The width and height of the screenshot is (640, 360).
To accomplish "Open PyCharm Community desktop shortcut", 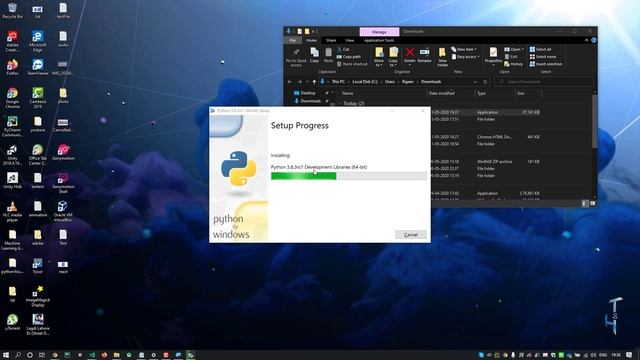I will pos(12,126).
